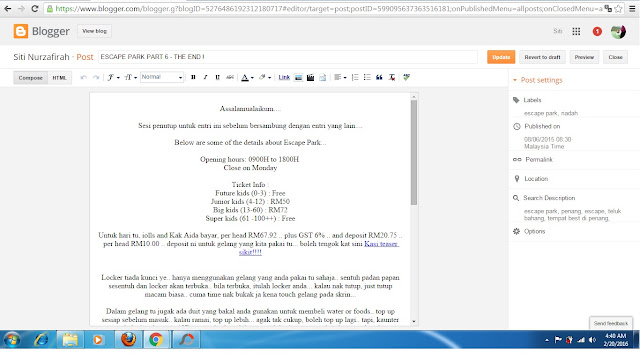Screen dimensions: 640x360
Task: Expand the Published on setting
Action: 542,127
